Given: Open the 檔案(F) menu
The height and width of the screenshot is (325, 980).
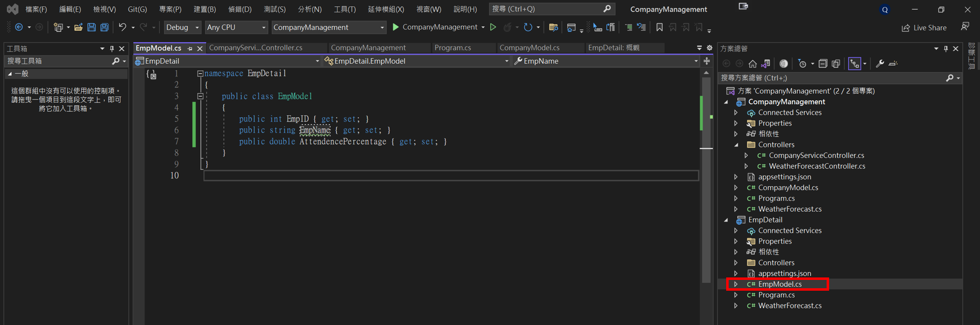Looking at the screenshot, I should (x=36, y=9).
